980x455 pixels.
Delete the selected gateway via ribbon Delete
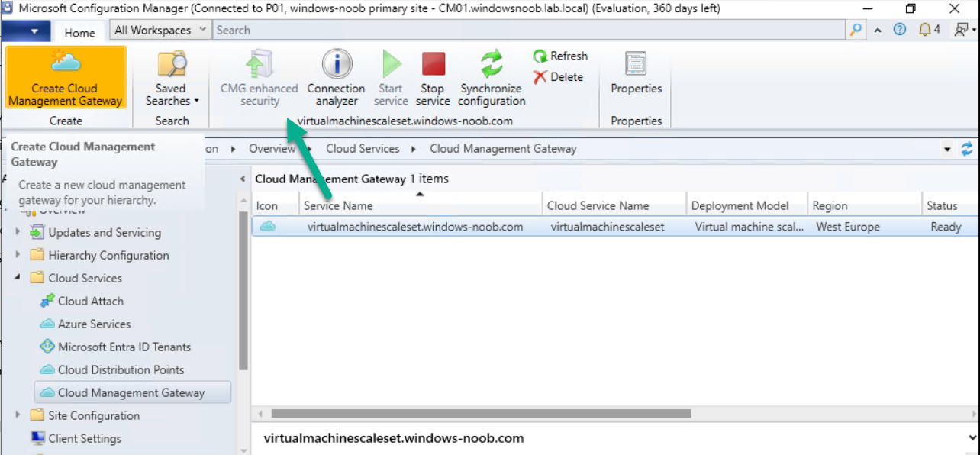click(x=558, y=77)
